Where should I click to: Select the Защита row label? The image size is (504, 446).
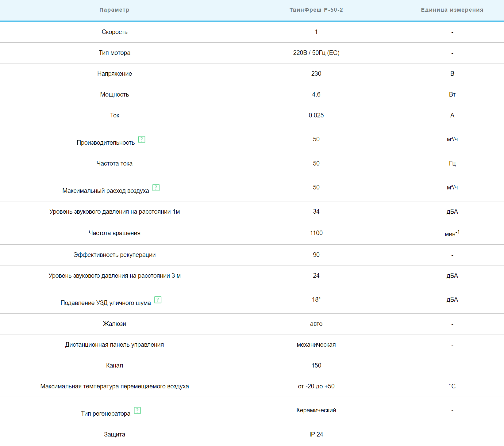tap(114, 434)
